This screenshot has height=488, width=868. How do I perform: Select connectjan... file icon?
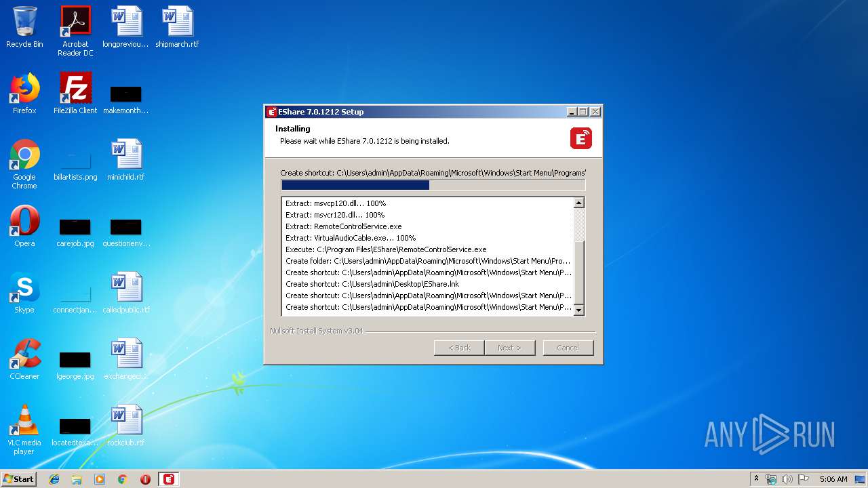[x=75, y=298]
